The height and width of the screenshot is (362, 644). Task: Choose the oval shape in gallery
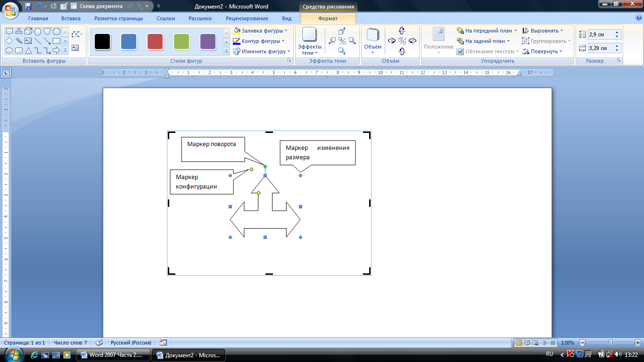pos(9,50)
